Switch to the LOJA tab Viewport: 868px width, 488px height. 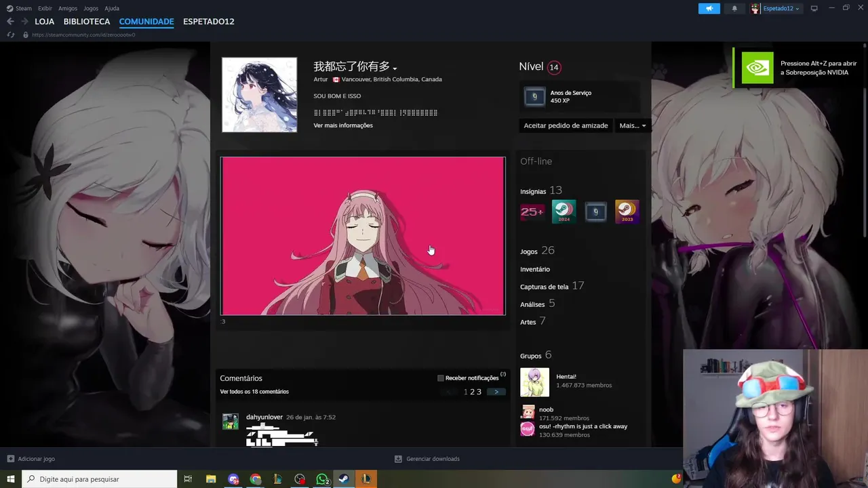[x=45, y=22]
